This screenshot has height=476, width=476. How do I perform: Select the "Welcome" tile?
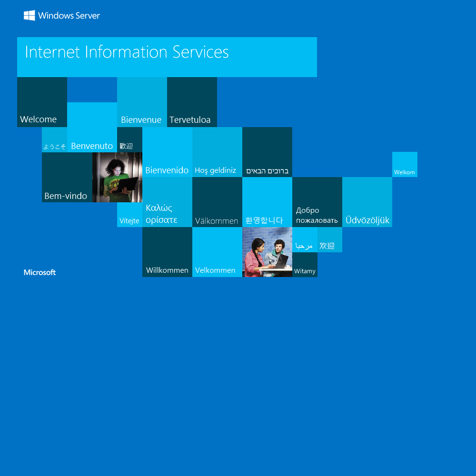pos(42,102)
